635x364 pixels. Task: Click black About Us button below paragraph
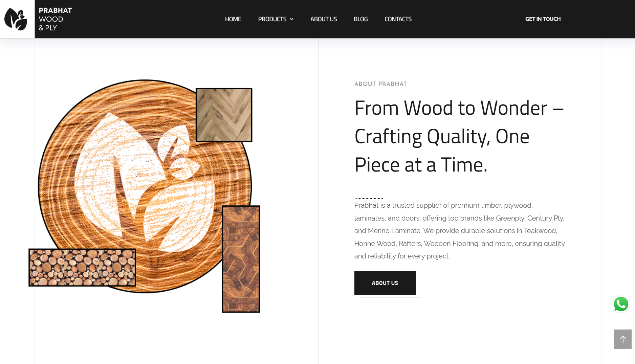point(385,283)
